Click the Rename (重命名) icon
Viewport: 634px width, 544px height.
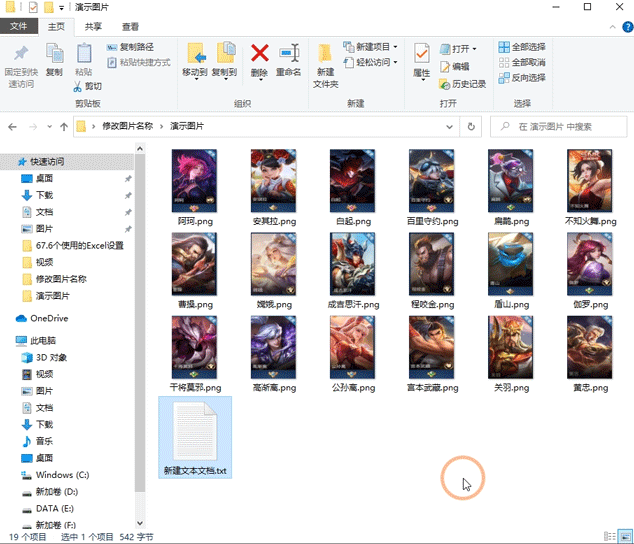pyautogui.click(x=289, y=53)
